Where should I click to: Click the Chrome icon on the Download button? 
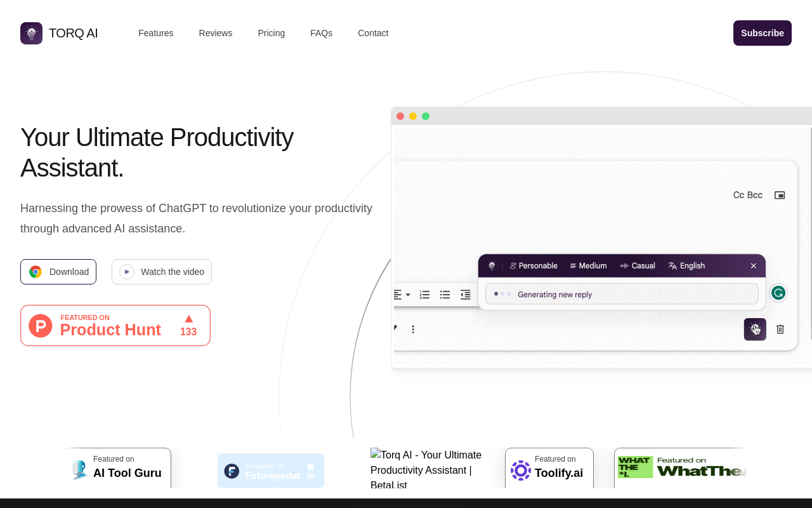pos(36,271)
